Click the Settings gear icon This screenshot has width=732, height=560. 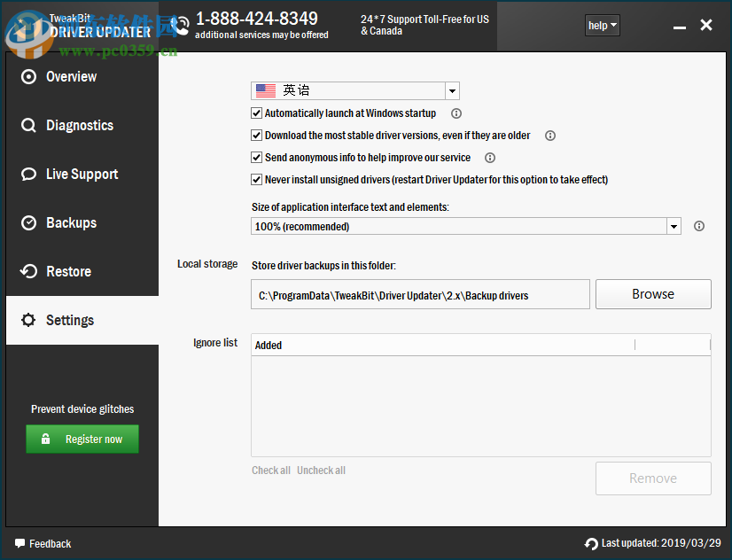(27, 320)
